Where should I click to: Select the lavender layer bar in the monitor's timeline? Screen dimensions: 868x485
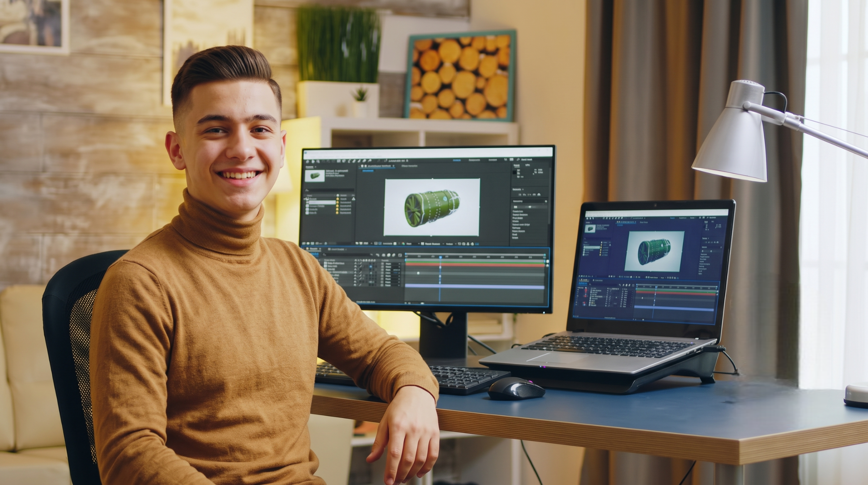(475, 286)
